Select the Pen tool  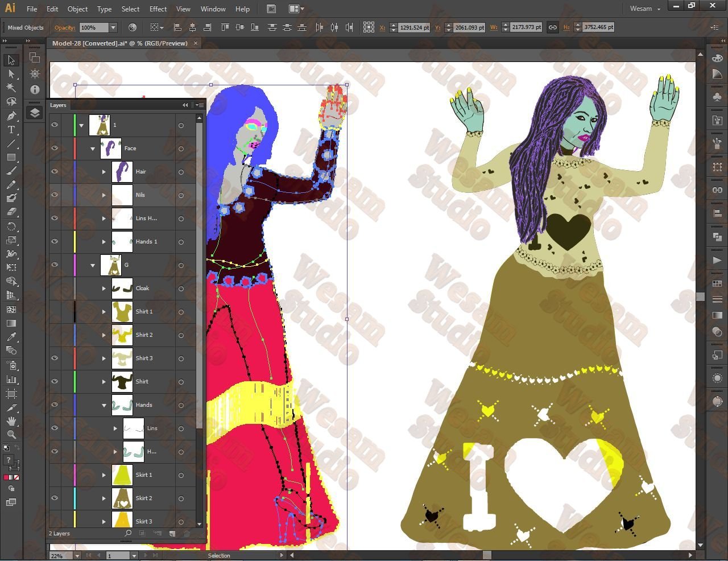point(11,115)
